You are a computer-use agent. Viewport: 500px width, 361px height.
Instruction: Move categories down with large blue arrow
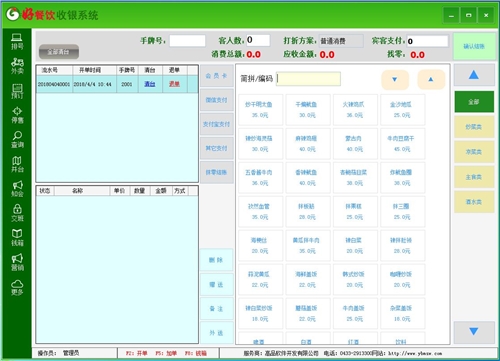[474, 332]
